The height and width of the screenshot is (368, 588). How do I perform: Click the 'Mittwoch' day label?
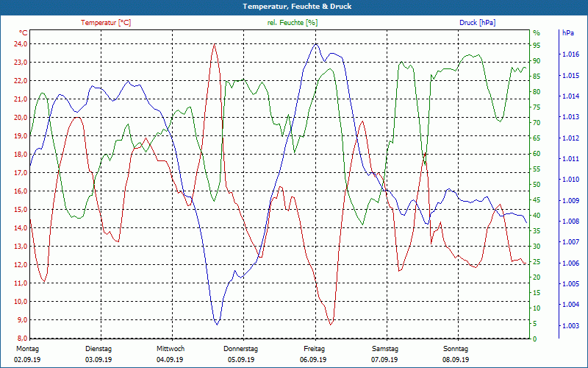(171, 349)
